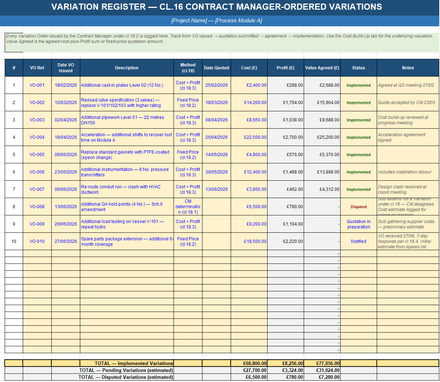Click the 'Notified' status cell

coord(359,241)
